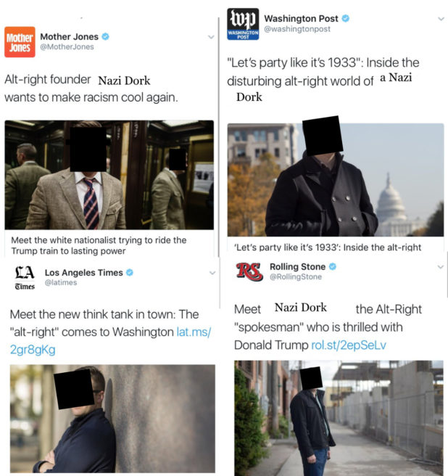Expand Rolling Stone tweet options chevron
This screenshot has width=448, height=476.
click(x=441, y=267)
